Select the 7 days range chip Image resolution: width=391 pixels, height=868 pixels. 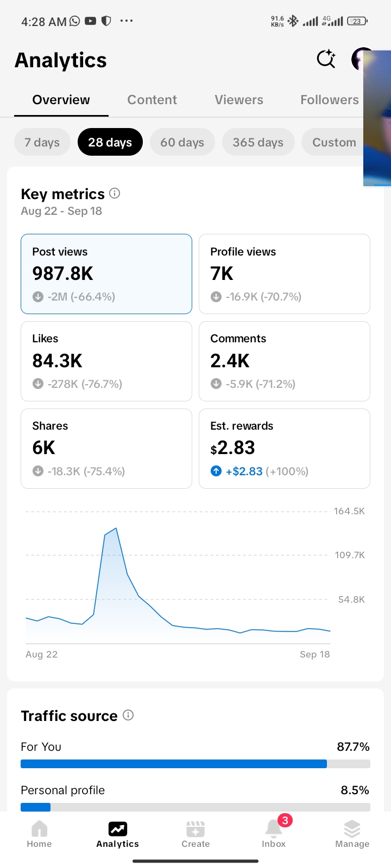(x=42, y=142)
